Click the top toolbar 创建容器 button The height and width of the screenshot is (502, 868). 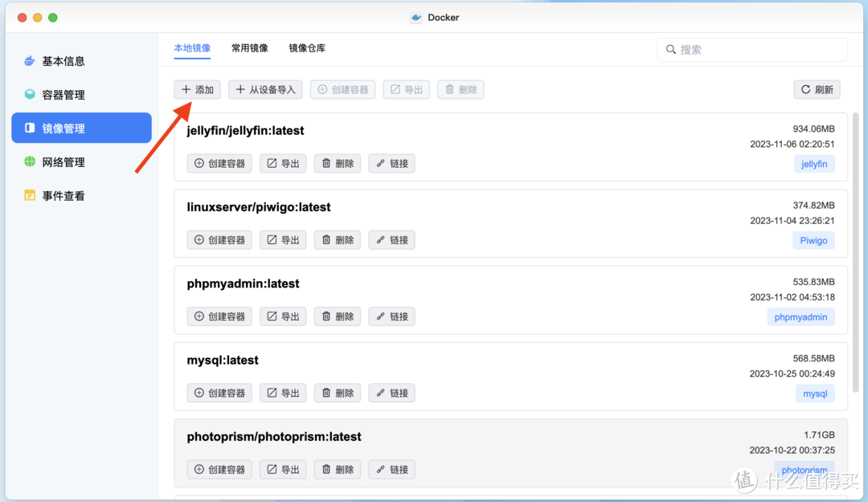(343, 90)
